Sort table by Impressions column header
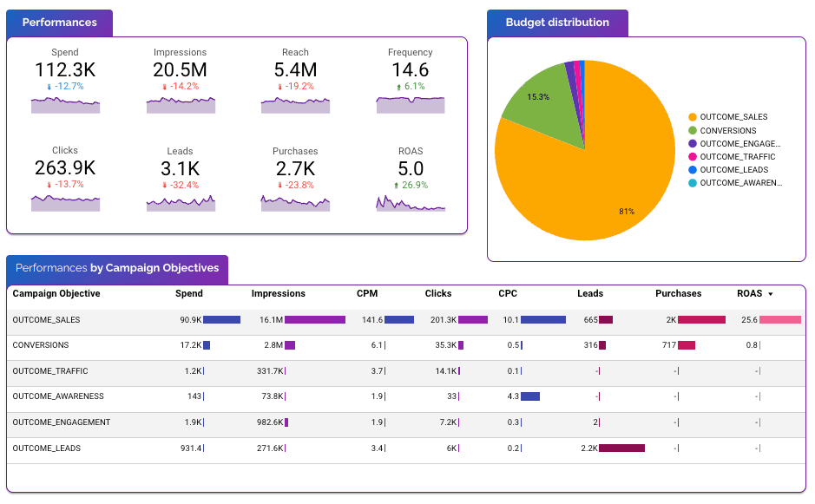The height and width of the screenshot is (504, 815). [278, 293]
